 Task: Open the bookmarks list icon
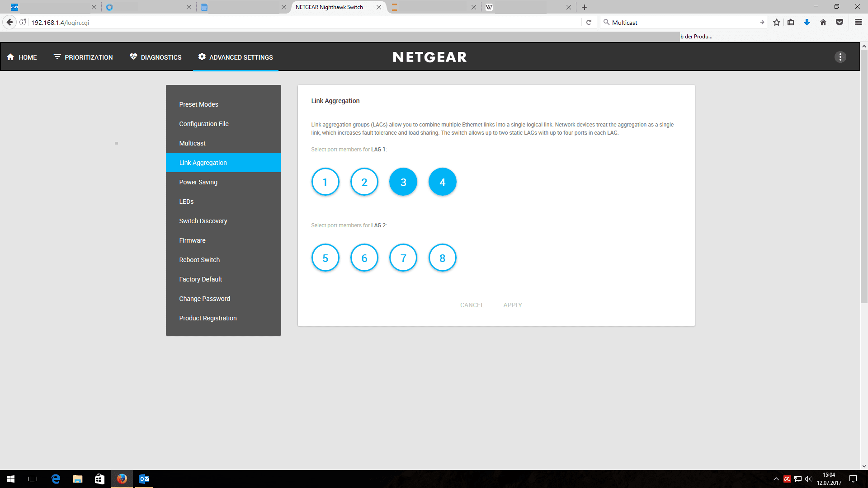coord(791,22)
